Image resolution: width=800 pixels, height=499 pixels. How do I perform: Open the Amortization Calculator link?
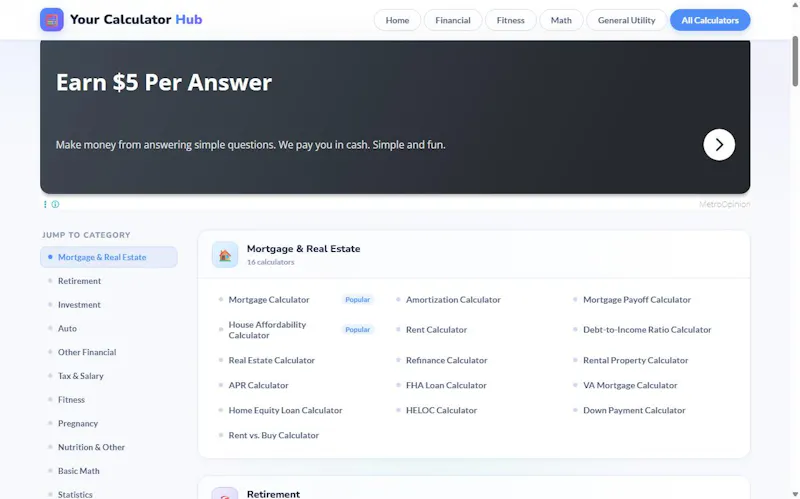(453, 300)
